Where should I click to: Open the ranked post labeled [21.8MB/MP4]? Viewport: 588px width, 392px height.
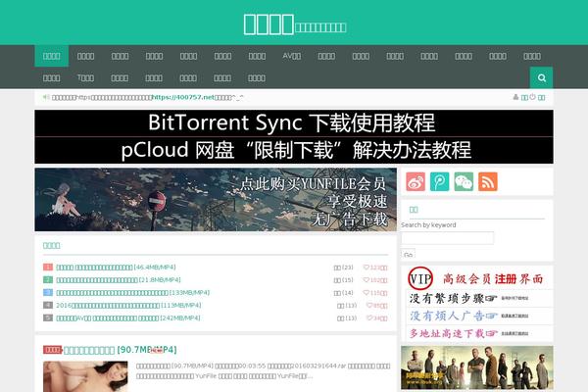119,280
